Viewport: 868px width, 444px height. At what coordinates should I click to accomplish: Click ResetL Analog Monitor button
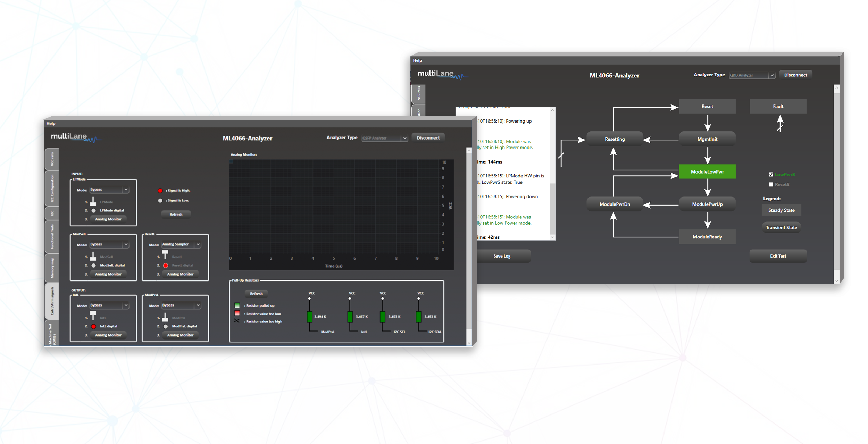180,274
